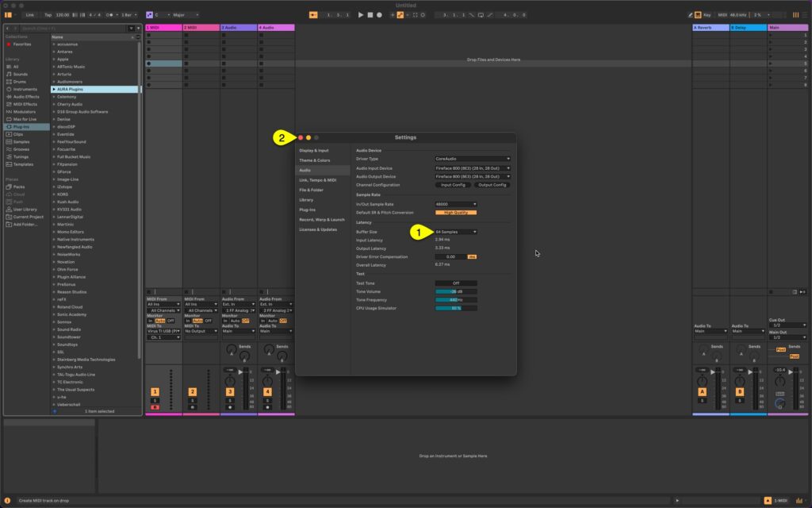Adjust the Tone Volume slider
The image size is (812, 508).
pos(456,291)
